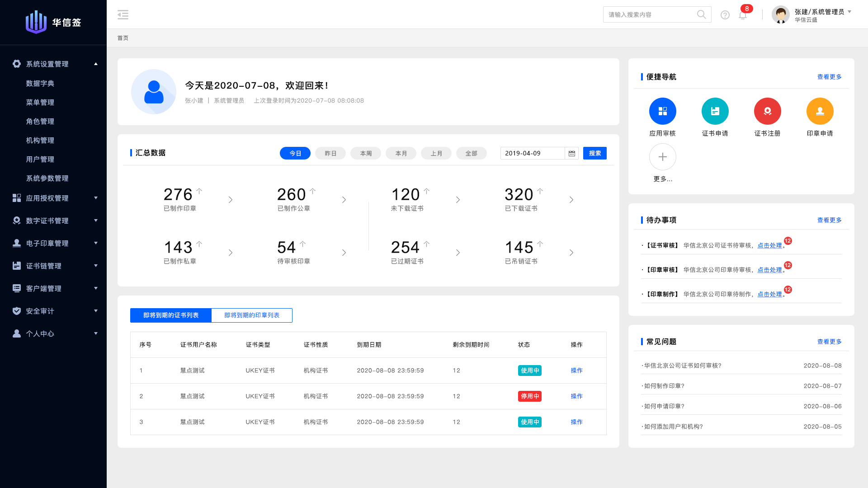Expand the 数字证书管理 menu
This screenshot has width=868, height=488.
point(96,221)
